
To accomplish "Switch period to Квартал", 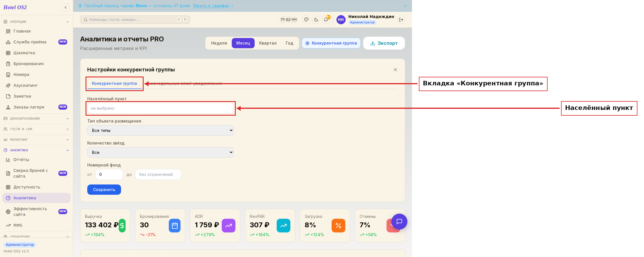I will tap(268, 43).
